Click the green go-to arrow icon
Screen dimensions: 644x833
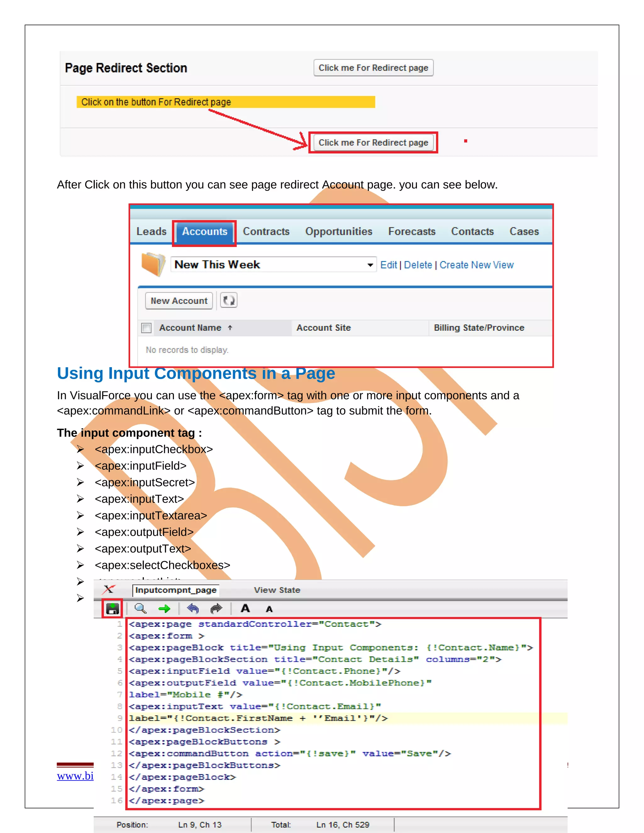click(x=164, y=609)
